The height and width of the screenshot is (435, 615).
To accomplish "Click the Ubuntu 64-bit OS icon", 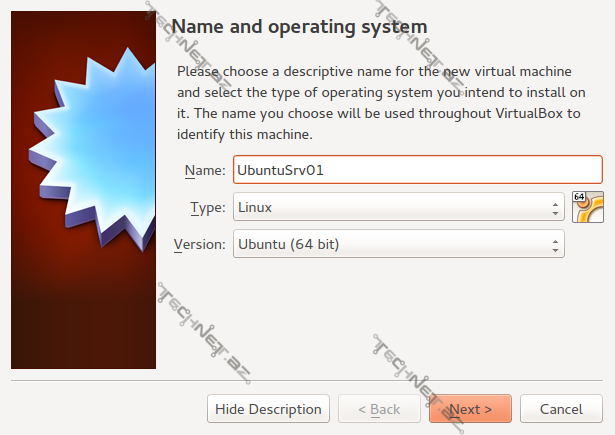I will [x=588, y=207].
